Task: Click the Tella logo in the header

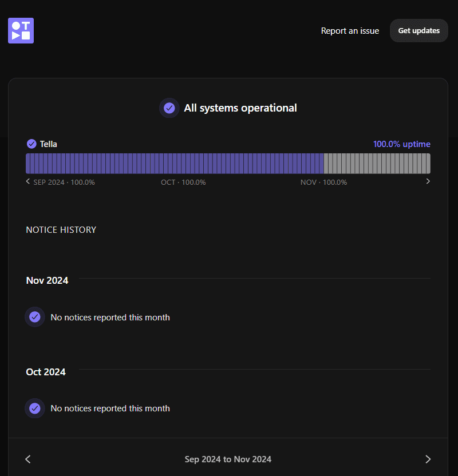Action: click(x=21, y=31)
